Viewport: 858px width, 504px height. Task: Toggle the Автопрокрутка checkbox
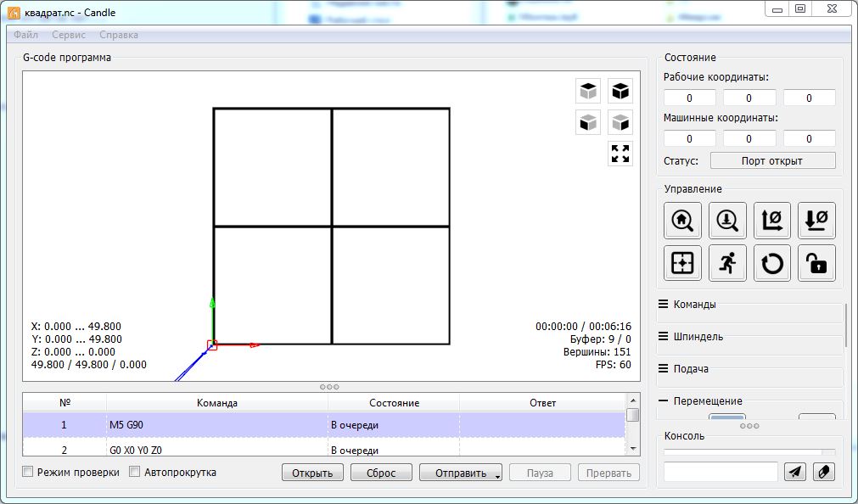point(135,472)
